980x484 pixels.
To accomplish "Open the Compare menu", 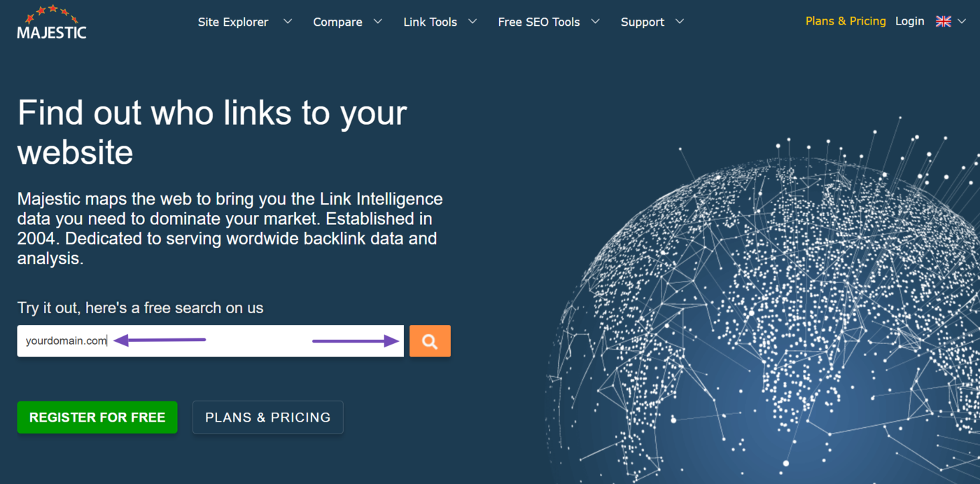I will (x=337, y=22).
